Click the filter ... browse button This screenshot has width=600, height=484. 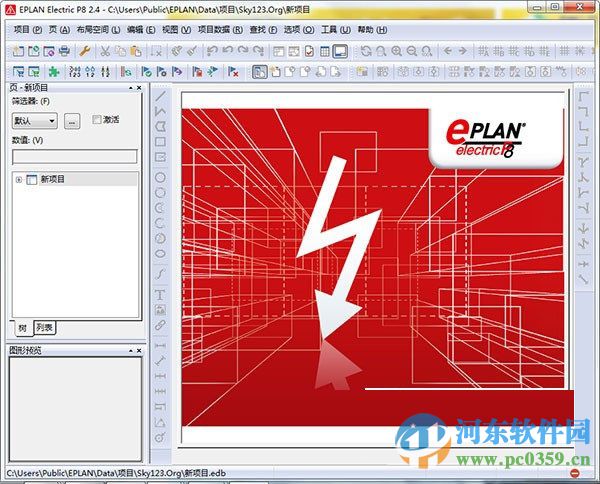[x=72, y=121]
